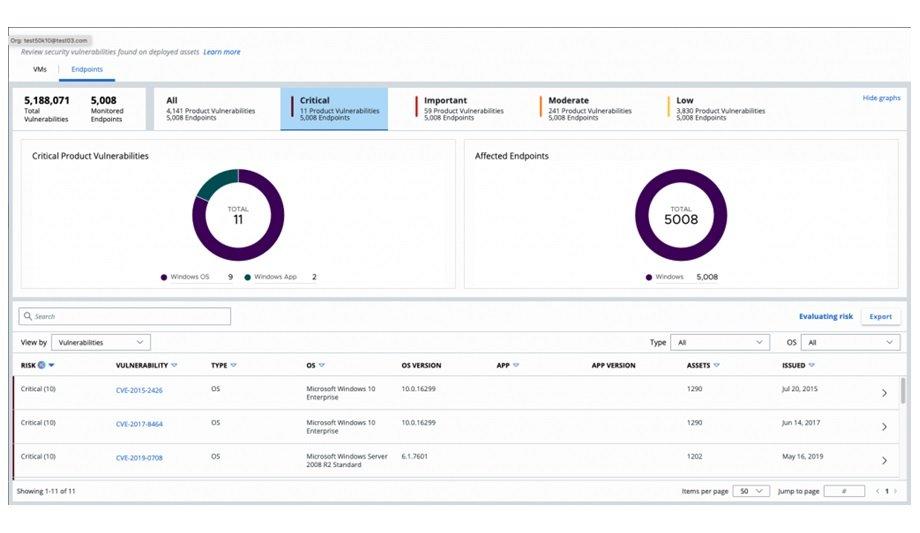This screenshot has height=533, width=920.
Task: Open the CVE-2019-0708 vulnerability link
Action: click(x=139, y=458)
